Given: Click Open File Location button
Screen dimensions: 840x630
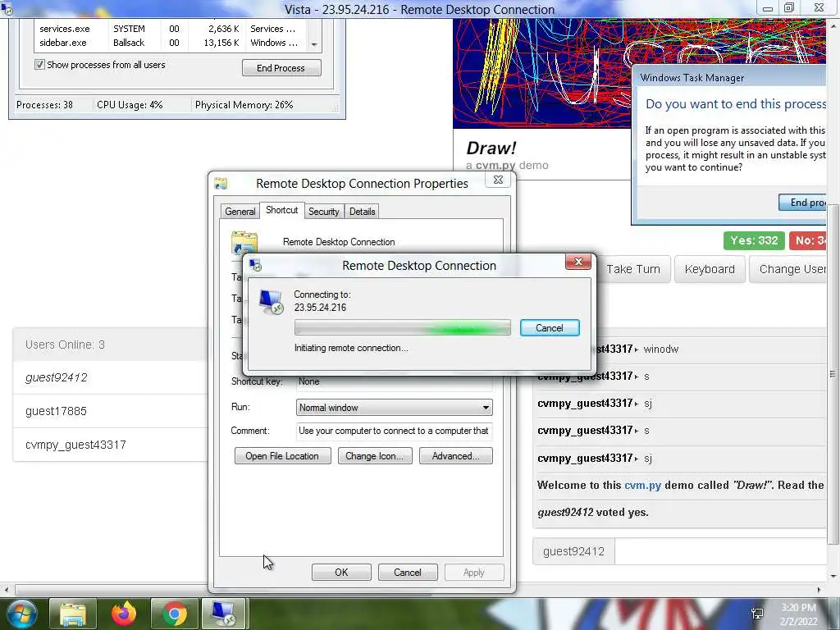Looking at the screenshot, I should click(x=282, y=456).
